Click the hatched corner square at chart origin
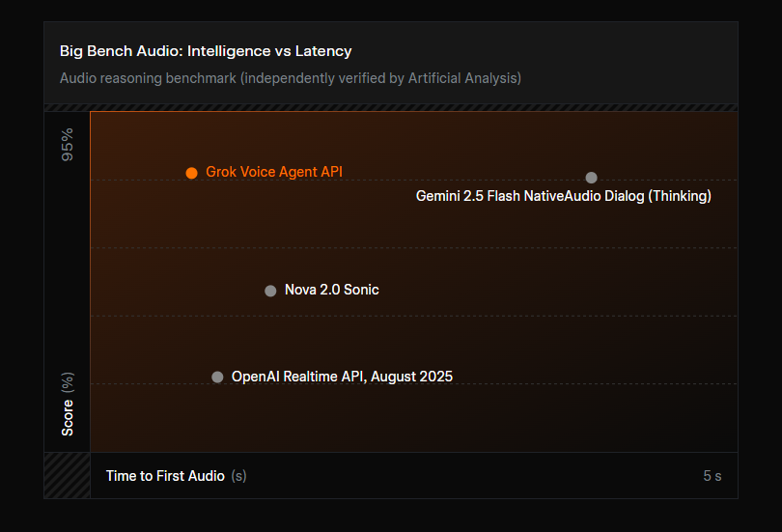 pyautogui.click(x=67, y=475)
